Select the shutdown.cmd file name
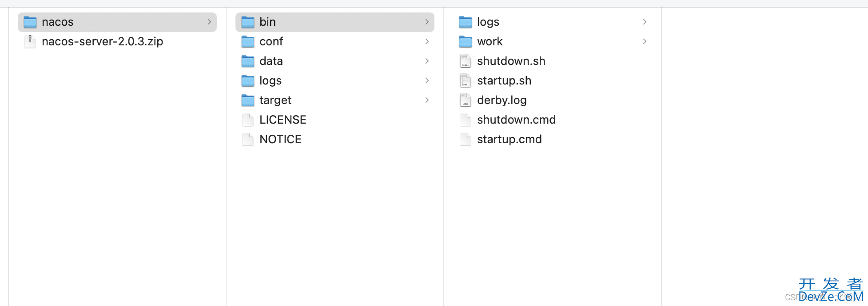Screen dimensions: 868x306 tap(516, 120)
